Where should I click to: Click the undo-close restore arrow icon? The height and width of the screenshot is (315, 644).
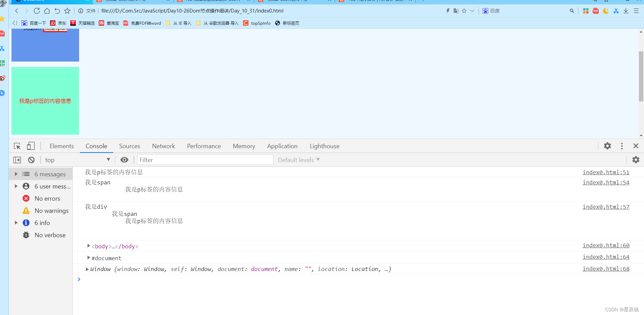[57, 11]
